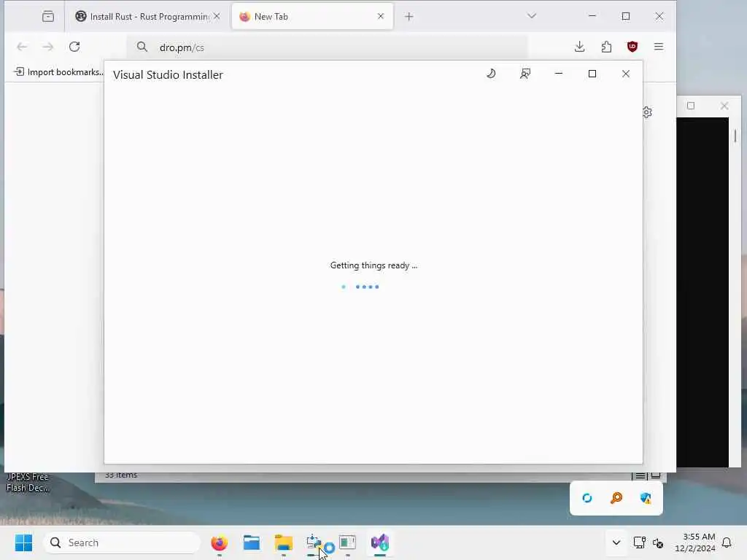Screen dimensions: 747x560
Task: Minimize the Visual Studio Installer window
Action: coord(559,74)
